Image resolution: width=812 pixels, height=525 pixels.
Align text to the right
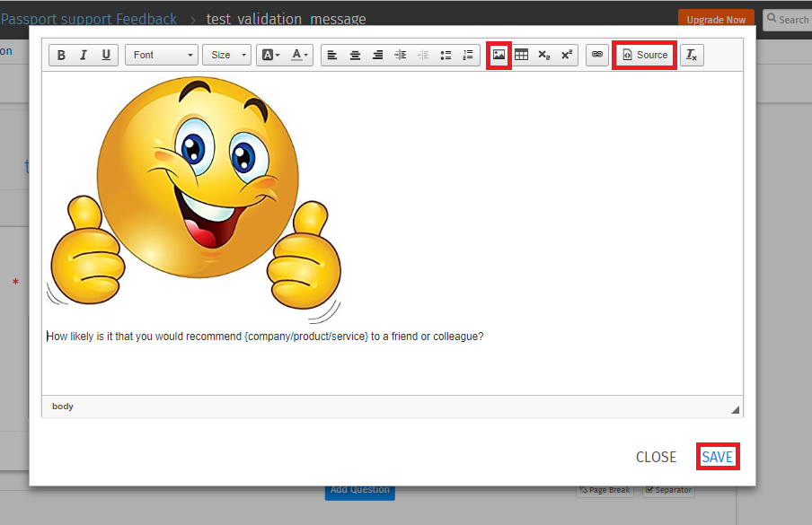(x=377, y=56)
